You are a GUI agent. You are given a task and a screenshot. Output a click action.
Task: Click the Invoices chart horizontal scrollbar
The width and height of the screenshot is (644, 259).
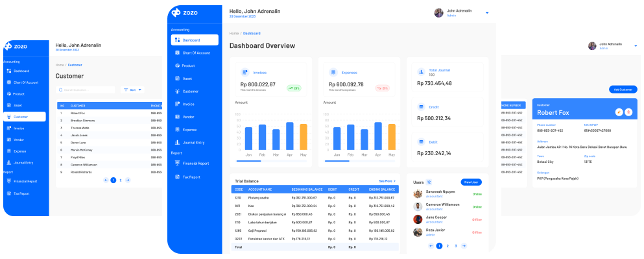pos(270,161)
